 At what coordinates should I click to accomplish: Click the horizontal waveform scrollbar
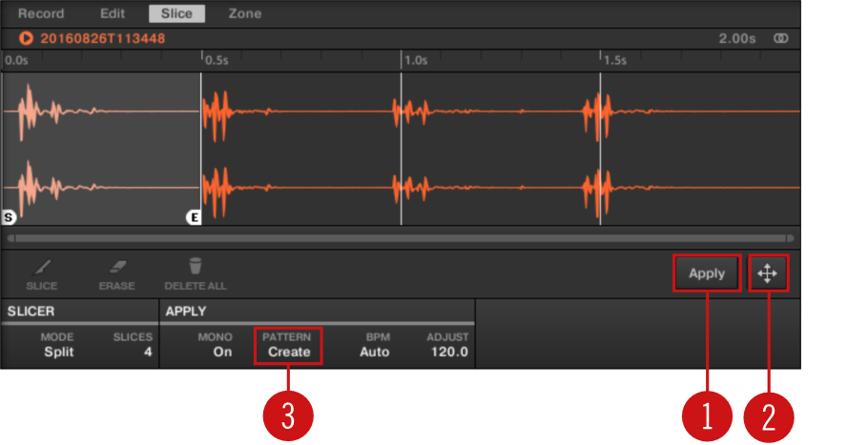400,237
